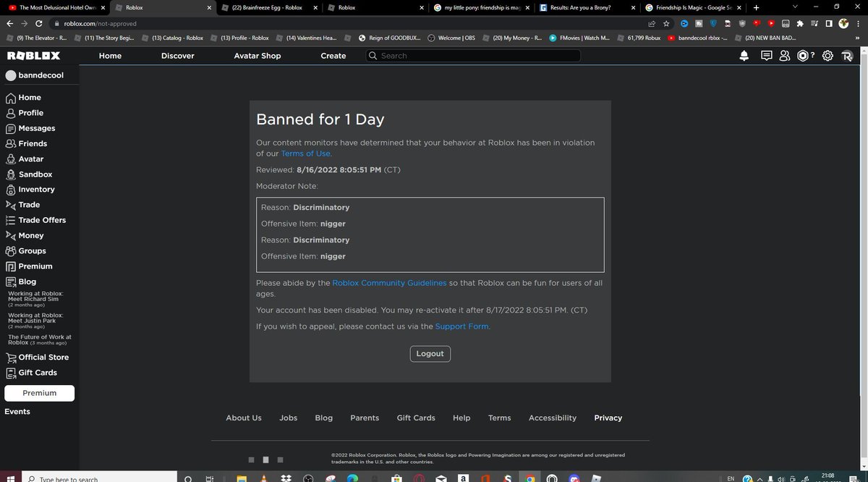Close the Friendship Is Magic tab
868x482 pixels.
click(x=741, y=7)
